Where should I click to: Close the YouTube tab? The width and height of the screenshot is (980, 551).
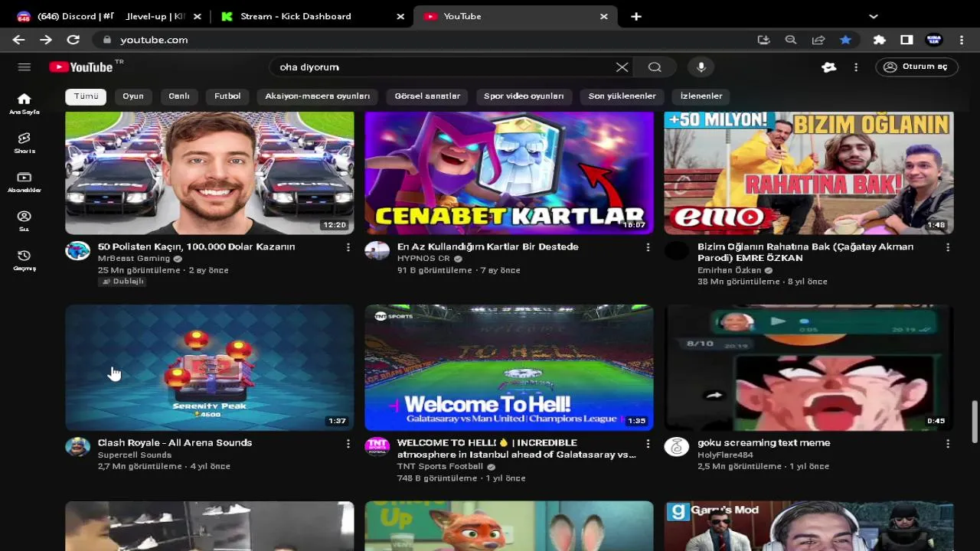(603, 16)
